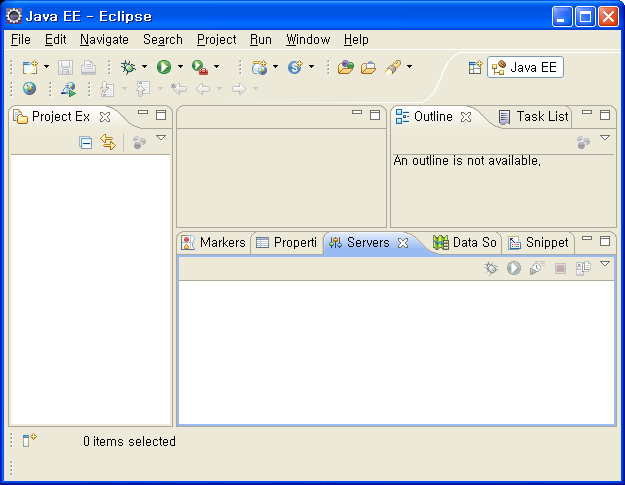Click the Open Task folder icon
The width and height of the screenshot is (625, 485).
(x=369, y=67)
